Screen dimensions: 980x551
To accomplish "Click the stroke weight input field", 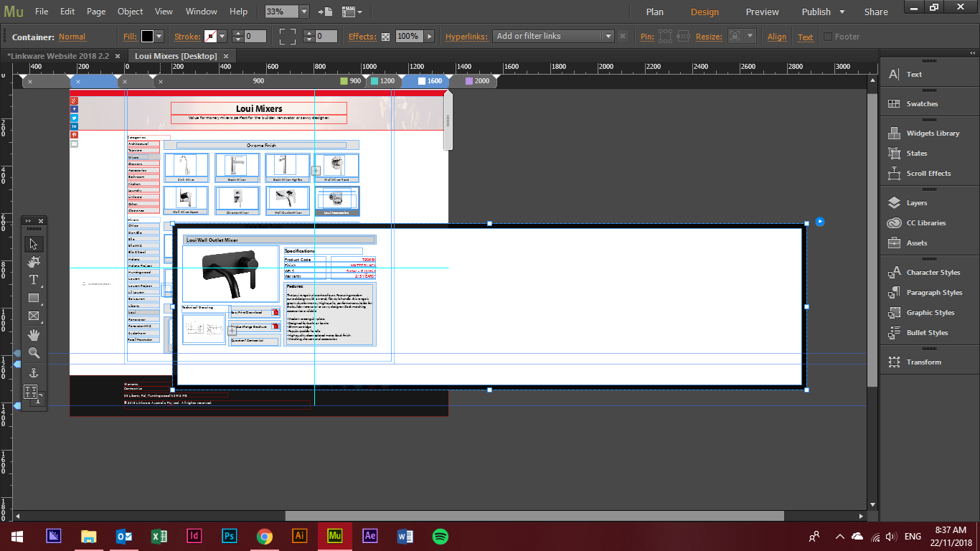I will 255,37.
